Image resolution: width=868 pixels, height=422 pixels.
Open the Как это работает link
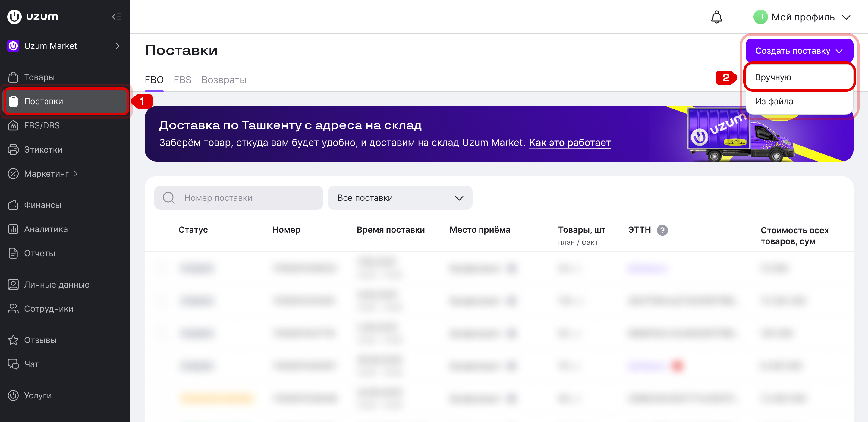(570, 143)
